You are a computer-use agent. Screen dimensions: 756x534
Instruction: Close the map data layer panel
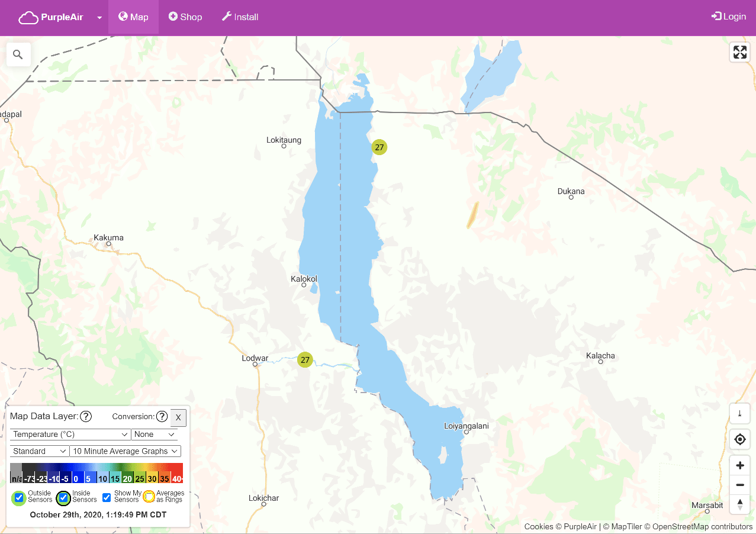(178, 417)
